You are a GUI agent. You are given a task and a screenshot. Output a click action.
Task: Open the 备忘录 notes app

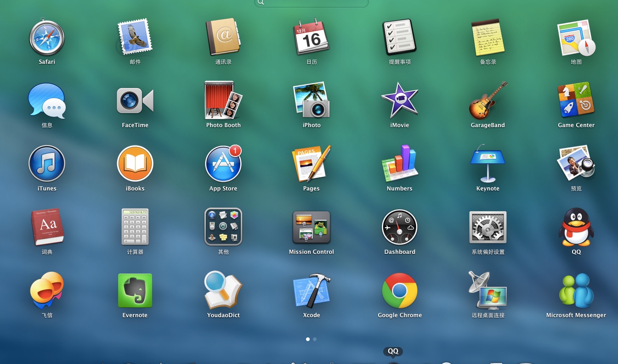[488, 37]
